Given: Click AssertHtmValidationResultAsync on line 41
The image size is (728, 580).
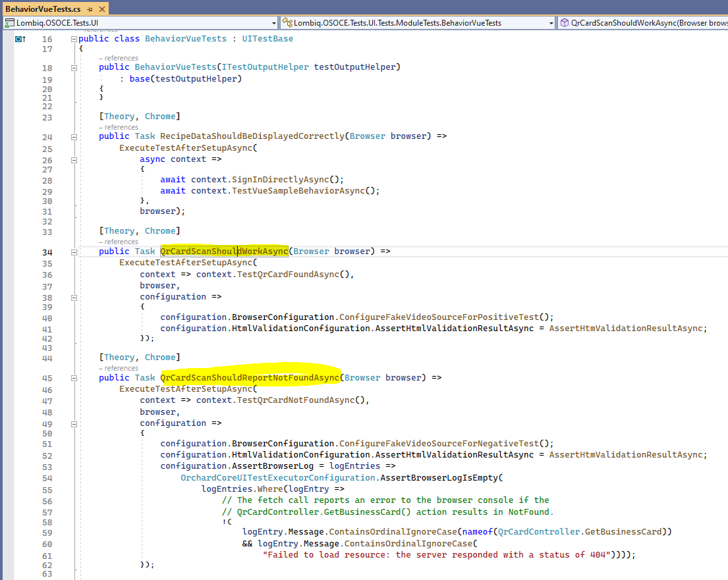Looking at the screenshot, I should (x=625, y=328).
